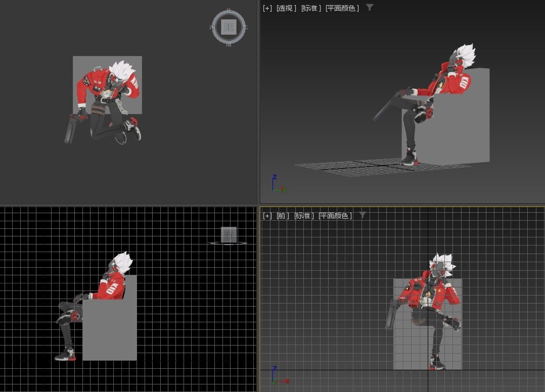Open the [标准] menu in the 前 viewport
The image size is (545, 392).
coord(304,216)
